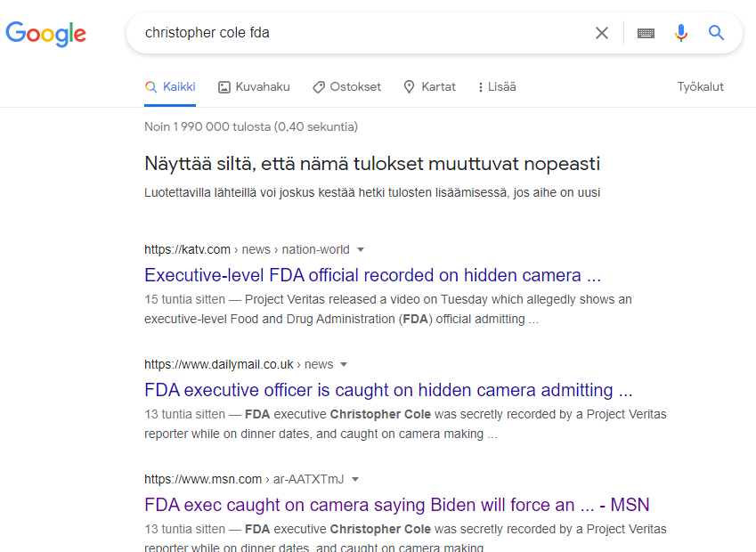
Task: Open the on-screen keyboard icon
Action: point(646,33)
